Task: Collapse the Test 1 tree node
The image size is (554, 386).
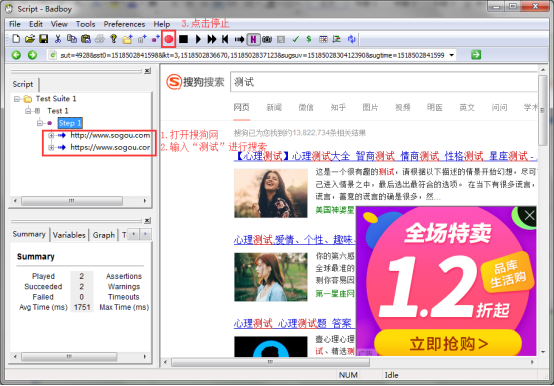Action: click(28, 111)
